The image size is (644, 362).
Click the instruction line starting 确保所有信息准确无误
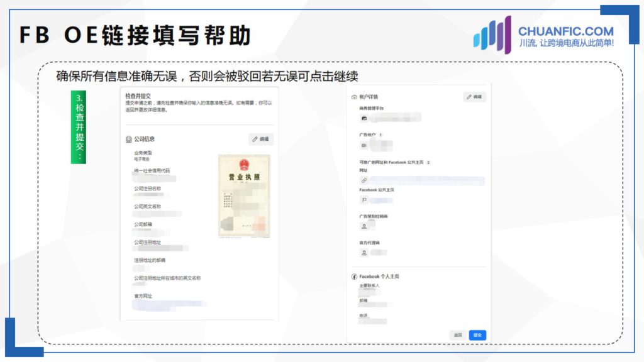point(207,76)
